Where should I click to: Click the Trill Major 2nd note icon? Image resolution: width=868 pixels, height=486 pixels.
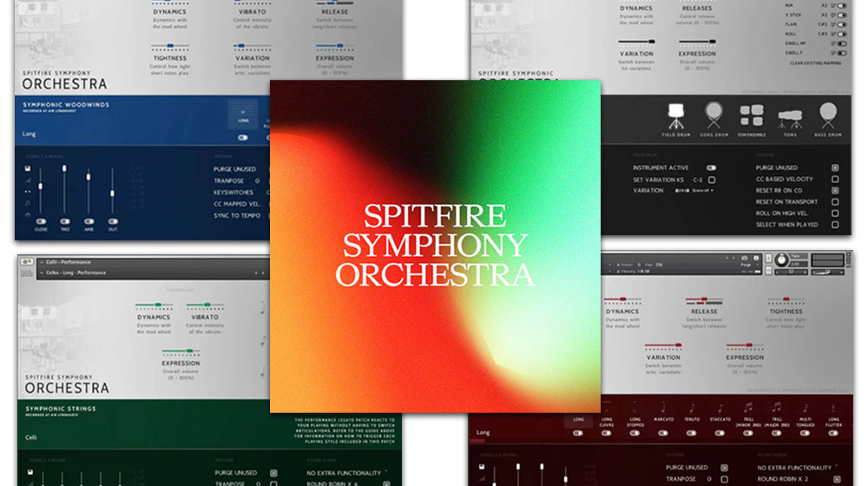tap(777, 407)
